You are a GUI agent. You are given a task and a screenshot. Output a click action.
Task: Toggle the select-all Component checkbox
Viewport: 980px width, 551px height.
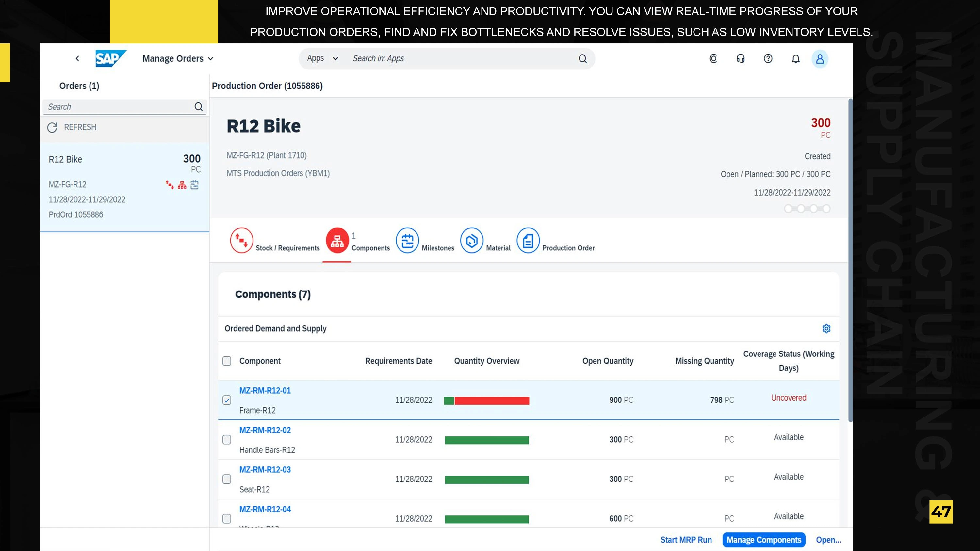[227, 361]
